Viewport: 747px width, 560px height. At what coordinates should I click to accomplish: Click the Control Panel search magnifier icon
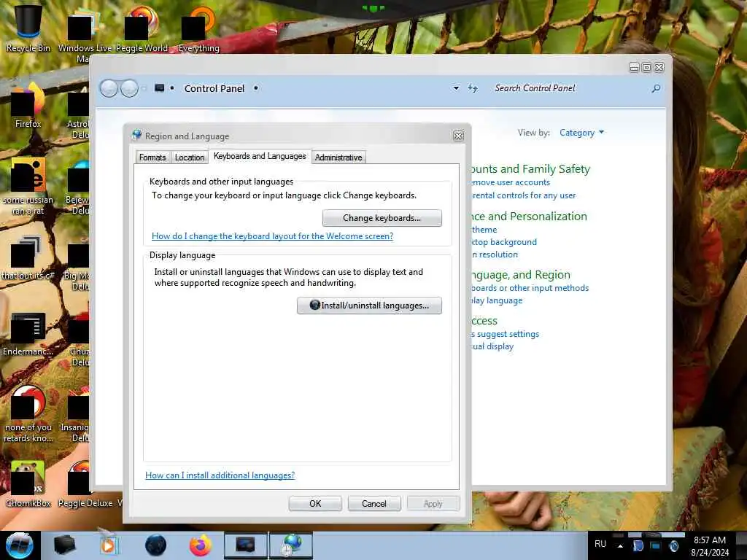656,88
